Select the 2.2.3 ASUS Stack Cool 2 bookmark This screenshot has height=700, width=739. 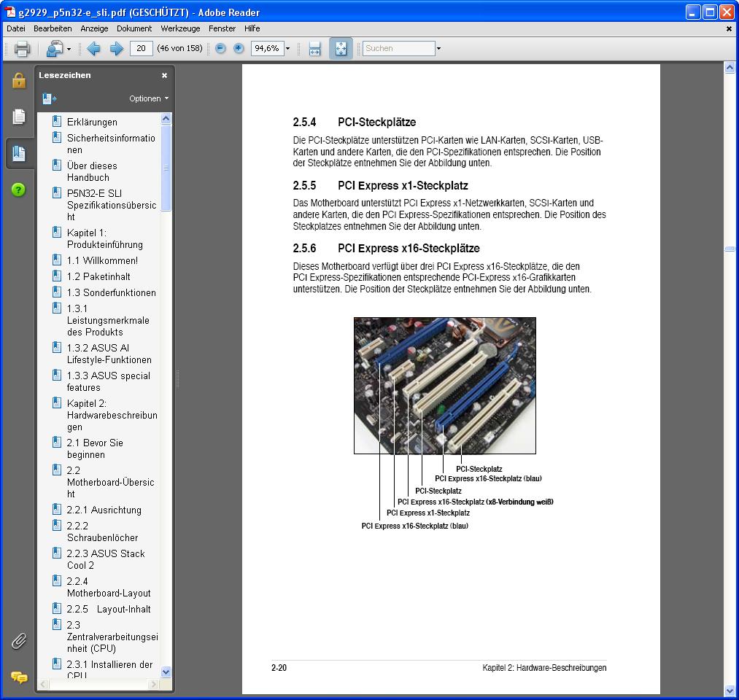(106, 559)
